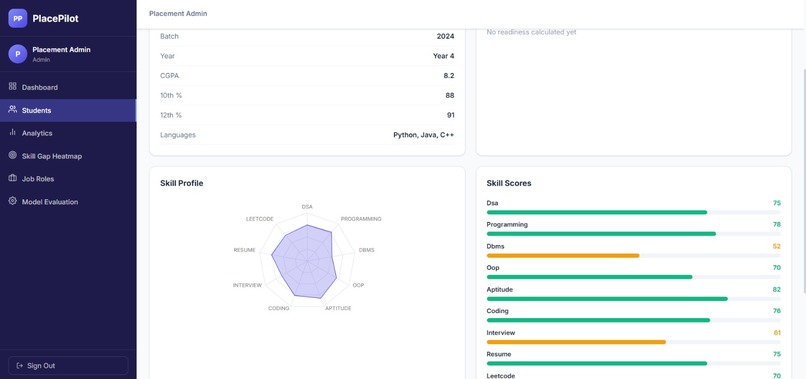Click the PlacePilot PP logo icon

[17, 18]
